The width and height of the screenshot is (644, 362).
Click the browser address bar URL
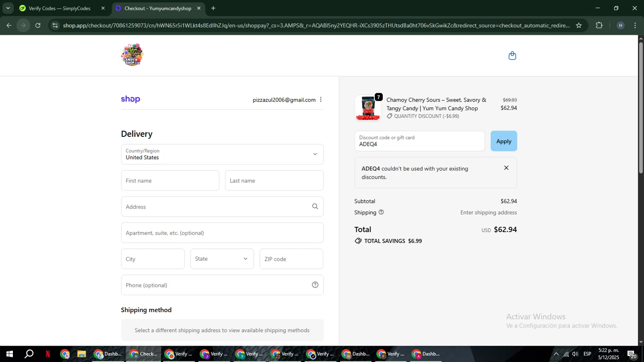pyautogui.click(x=316, y=25)
